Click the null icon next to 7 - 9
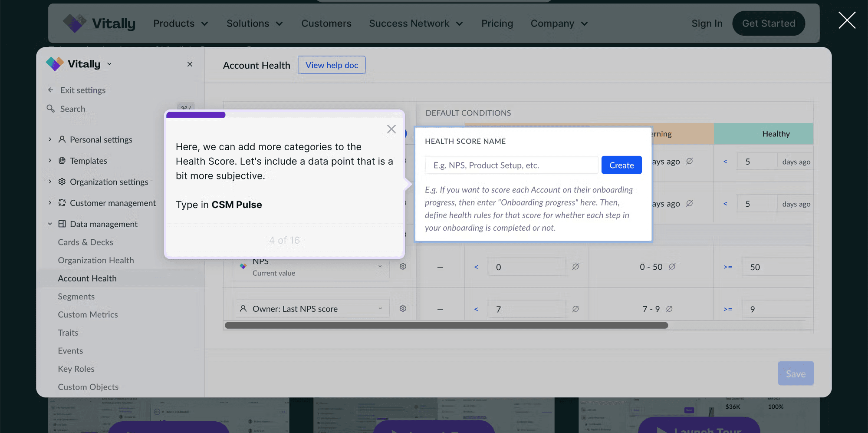This screenshot has height=433, width=868. [x=669, y=309]
